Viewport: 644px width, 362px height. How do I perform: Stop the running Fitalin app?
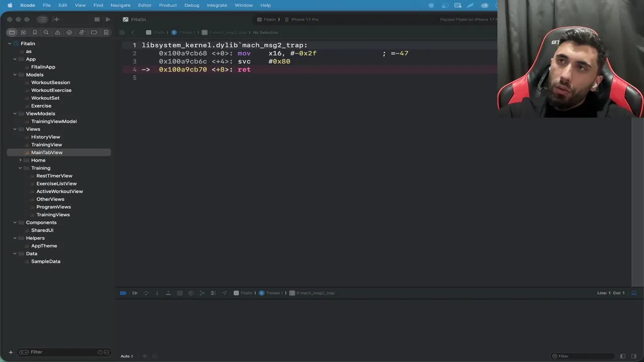(x=97, y=19)
